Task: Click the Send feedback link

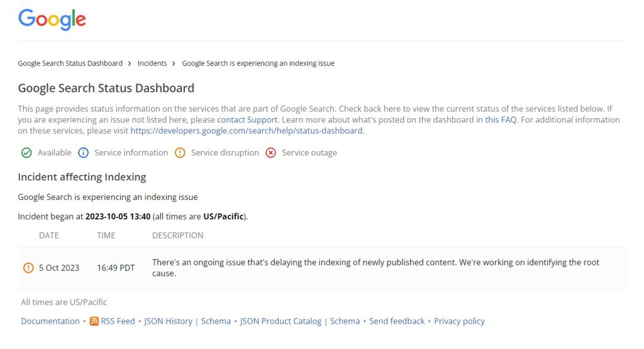Action: 397,321
